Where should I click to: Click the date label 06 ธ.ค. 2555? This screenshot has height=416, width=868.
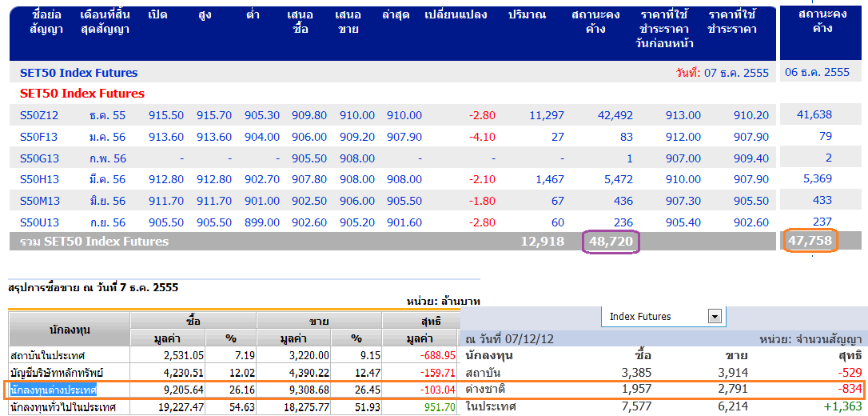[x=817, y=72]
